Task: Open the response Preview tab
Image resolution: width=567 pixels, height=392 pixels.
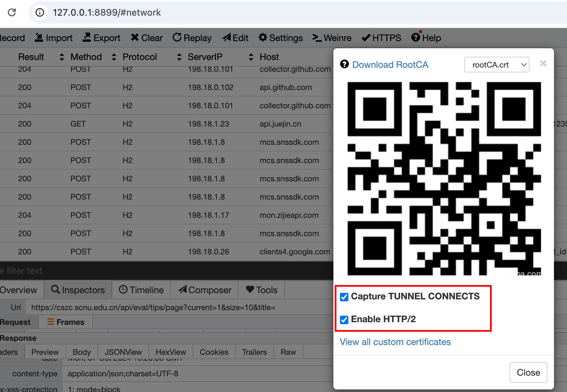Action: coord(45,352)
